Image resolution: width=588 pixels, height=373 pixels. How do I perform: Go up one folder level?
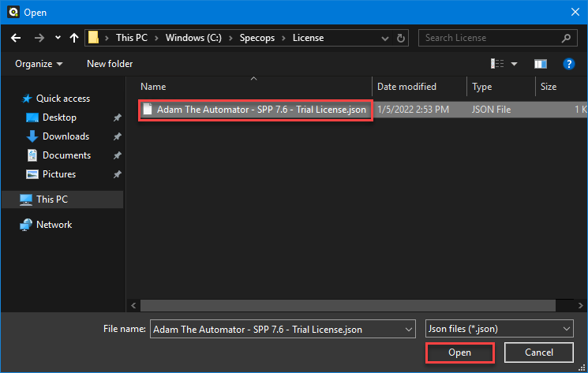coord(74,38)
